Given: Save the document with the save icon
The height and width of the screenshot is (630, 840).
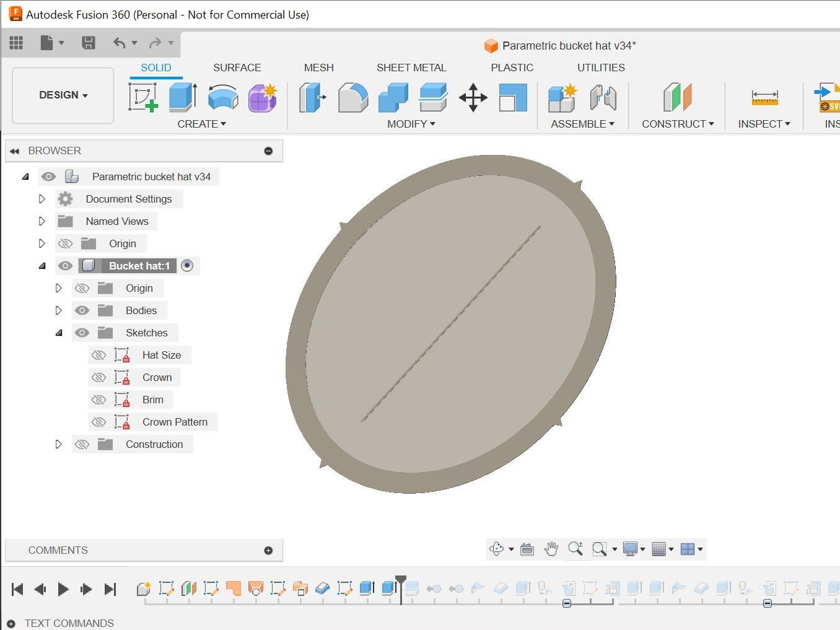Looking at the screenshot, I should (x=89, y=43).
